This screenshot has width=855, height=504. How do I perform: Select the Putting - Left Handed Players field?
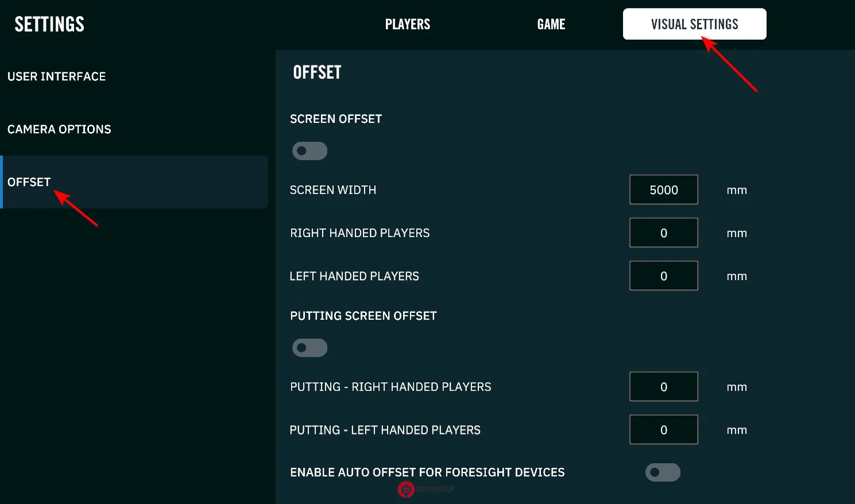[x=663, y=430]
